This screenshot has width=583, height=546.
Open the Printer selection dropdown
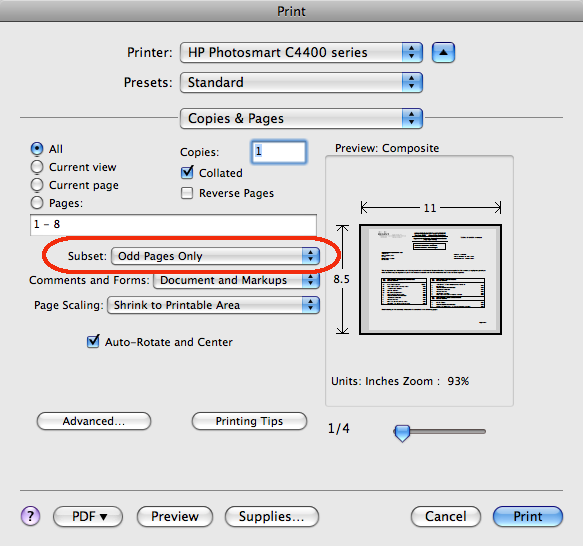click(301, 52)
